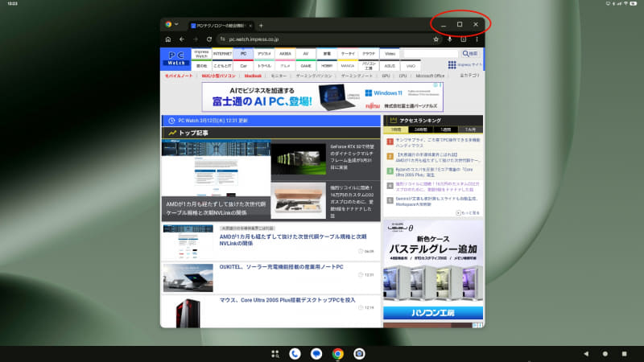The height and width of the screenshot is (362, 644).
Task: Select the 1カ月 ranking tab
Action: pyautogui.click(x=470, y=130)
